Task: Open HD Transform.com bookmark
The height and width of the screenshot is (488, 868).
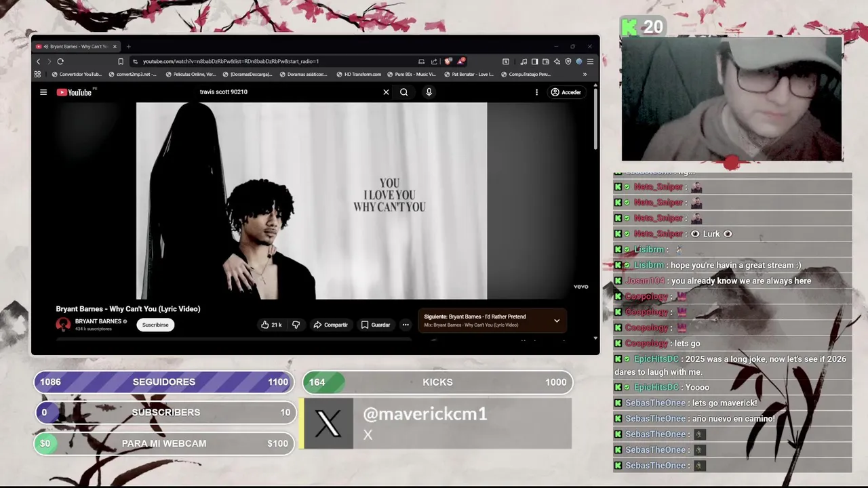Action: pos(359,75)
